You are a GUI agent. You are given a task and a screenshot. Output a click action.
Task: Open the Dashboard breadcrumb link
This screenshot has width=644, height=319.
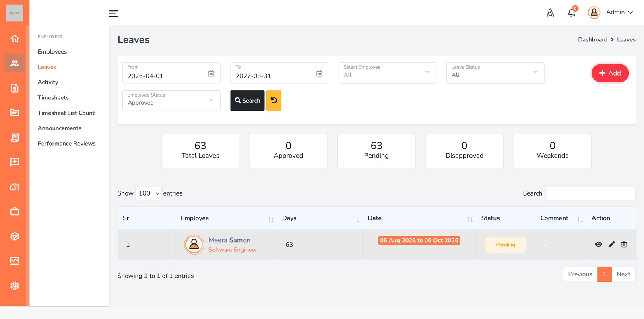click(x=592, y=40)
